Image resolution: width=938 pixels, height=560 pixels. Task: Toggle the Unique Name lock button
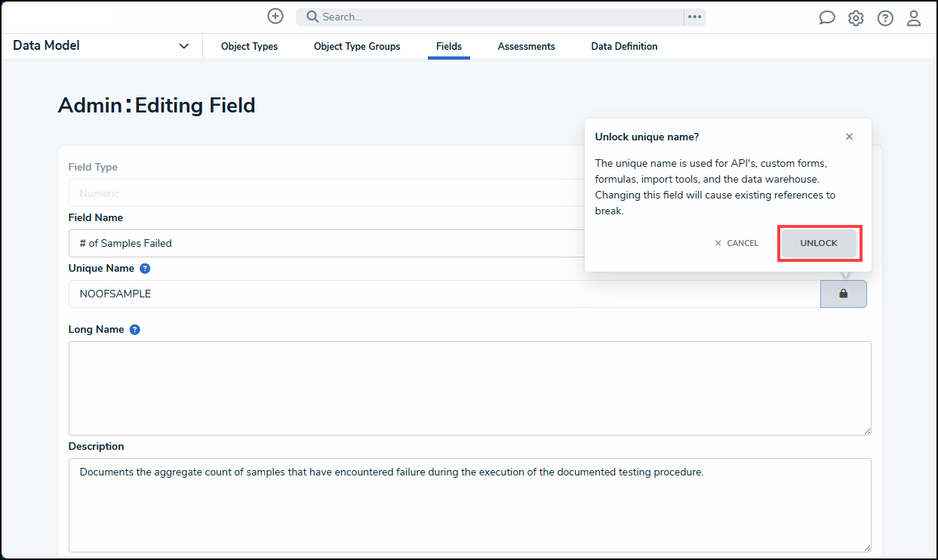(x=843, y=294)
